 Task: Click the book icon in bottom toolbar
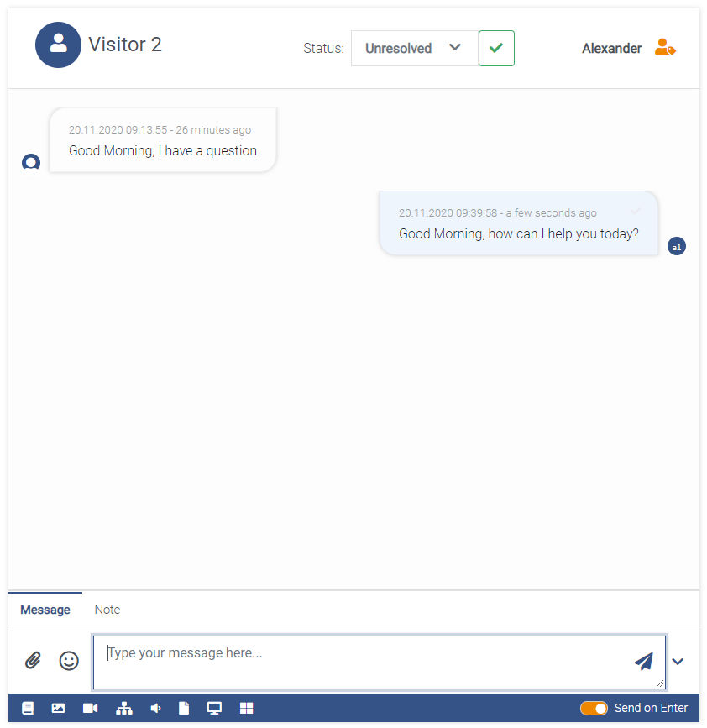pyautogui.click(x=28, y=708)
